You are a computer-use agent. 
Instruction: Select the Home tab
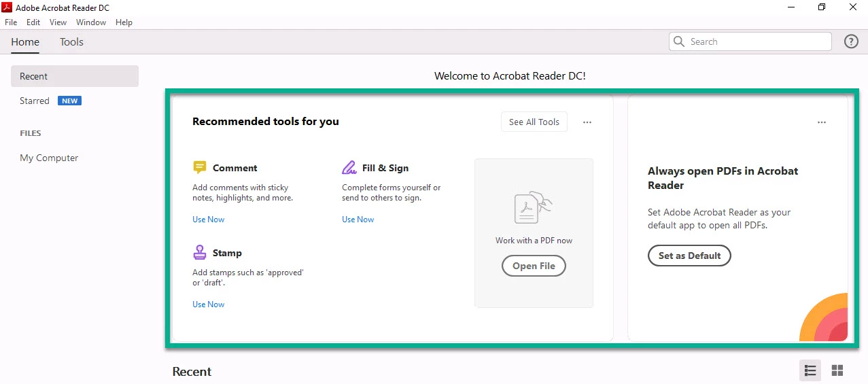click(25, 42)
